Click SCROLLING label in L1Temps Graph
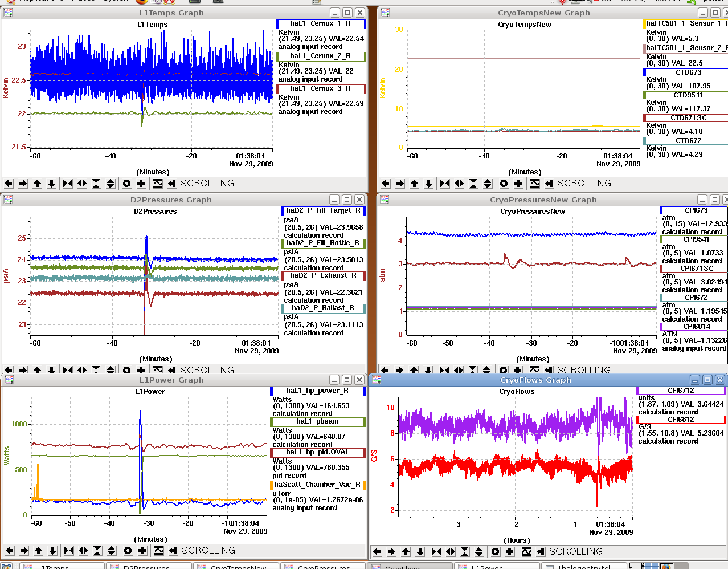The width and height of the screenshot is (728, 569). click(x=207, y=184)
